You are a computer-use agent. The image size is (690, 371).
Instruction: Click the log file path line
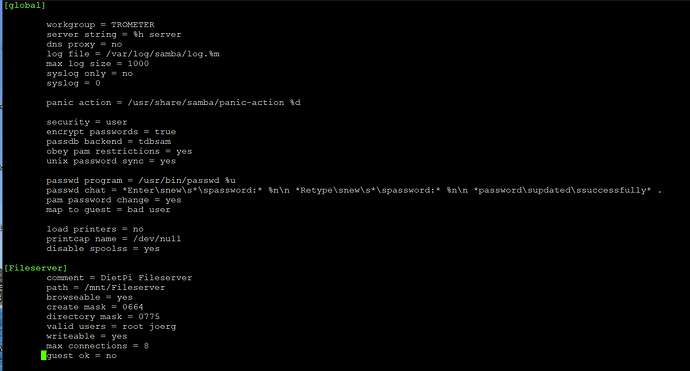(133, 54)
